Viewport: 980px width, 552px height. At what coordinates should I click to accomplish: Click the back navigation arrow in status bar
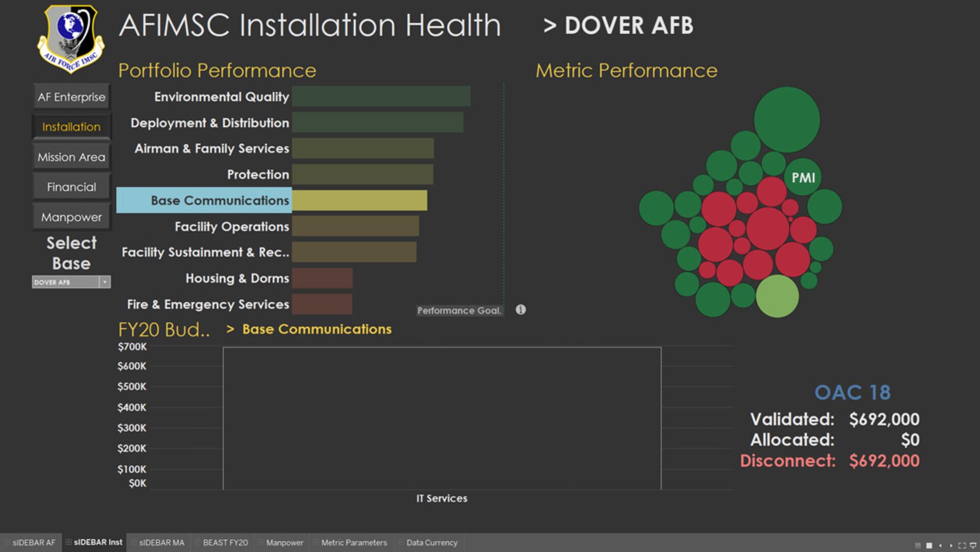tap(940, 545)
